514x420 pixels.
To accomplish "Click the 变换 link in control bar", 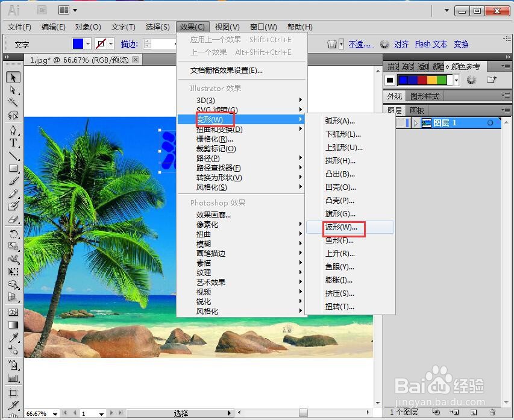I will point(461,44).
